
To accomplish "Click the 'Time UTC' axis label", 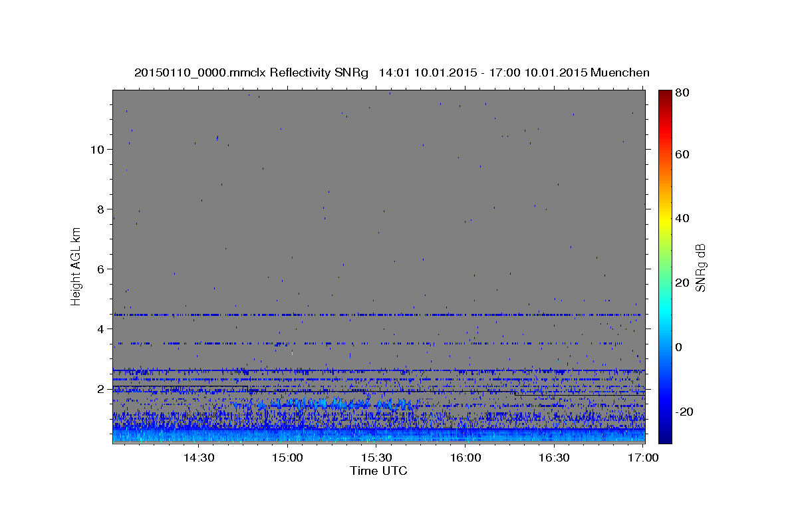I will [378, 471].
